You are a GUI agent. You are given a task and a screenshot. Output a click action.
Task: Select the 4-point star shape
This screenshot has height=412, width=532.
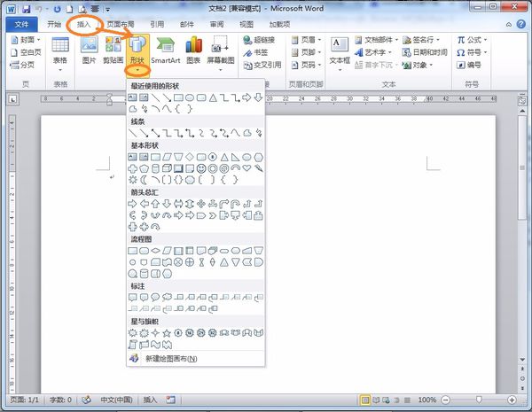(155, 333)
